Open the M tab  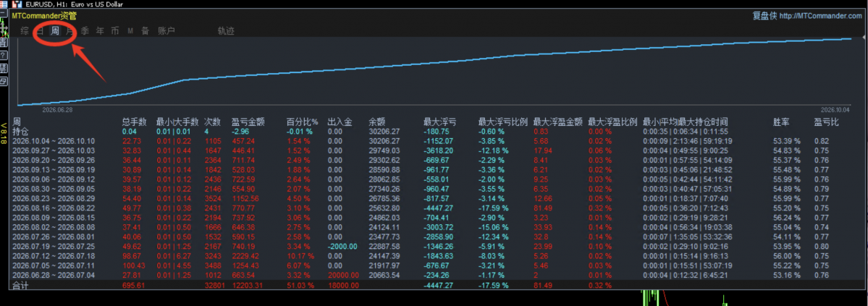(x=130, y=31)
